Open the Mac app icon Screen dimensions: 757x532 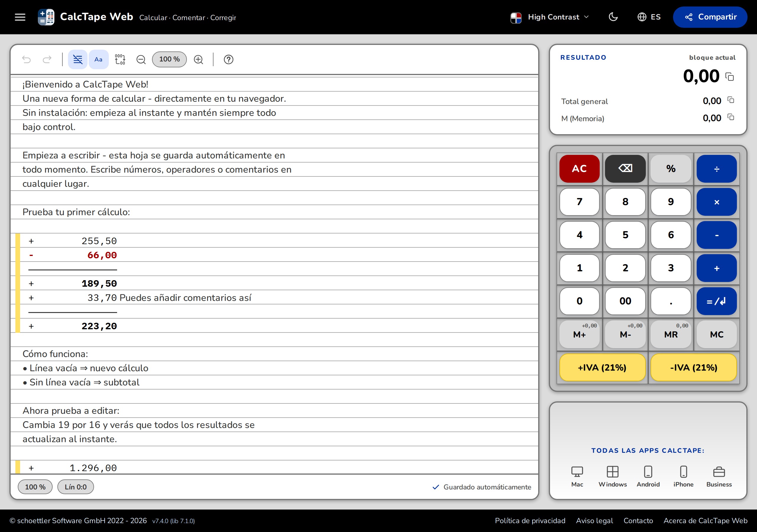tap(577, 477)
